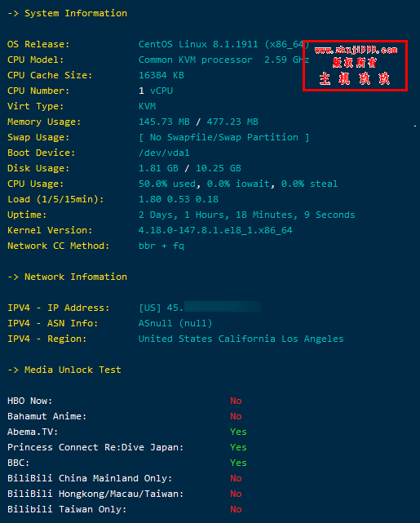Select the 16384 KB cache size value
Image resolution: width=420 pixels, height=523 pixels.
coord(161,75)
